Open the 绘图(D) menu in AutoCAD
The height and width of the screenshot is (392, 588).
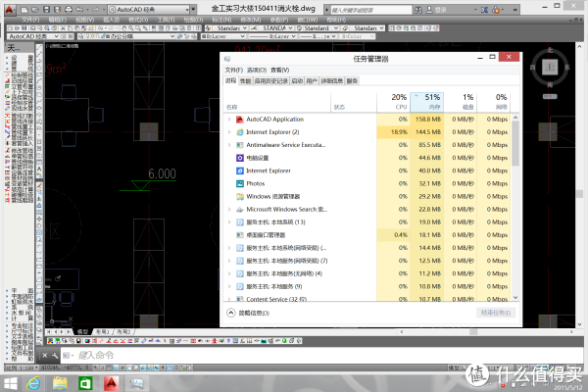193,20
